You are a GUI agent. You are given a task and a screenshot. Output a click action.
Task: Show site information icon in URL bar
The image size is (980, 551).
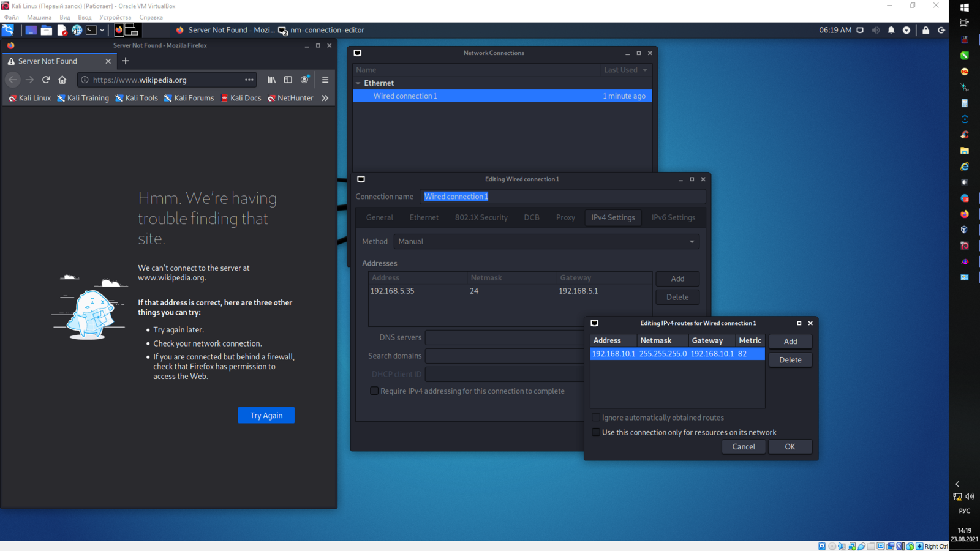(x=85, y=80)
